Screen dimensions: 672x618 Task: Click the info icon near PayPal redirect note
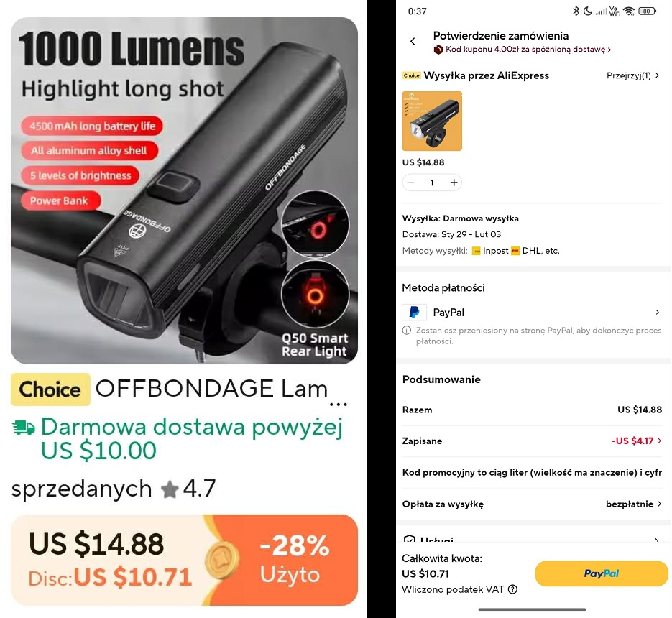(x=407, y=331)
